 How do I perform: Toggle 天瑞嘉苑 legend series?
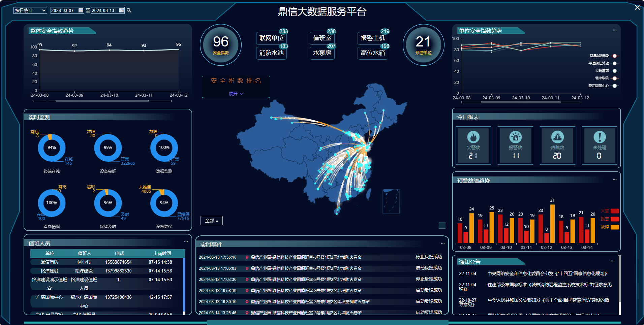coord(614,71)
